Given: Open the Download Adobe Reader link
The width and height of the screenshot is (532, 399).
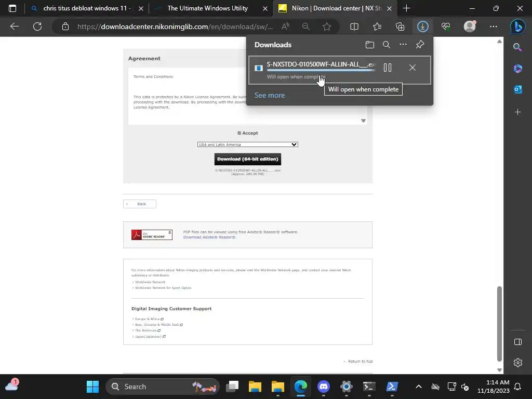Looking at the screenshot, I should click(210, 237).
